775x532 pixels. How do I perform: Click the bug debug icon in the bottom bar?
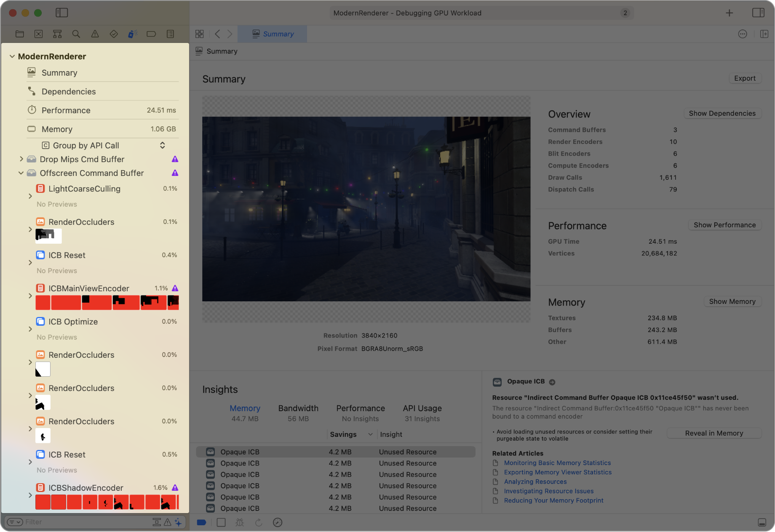coord(240,522)
